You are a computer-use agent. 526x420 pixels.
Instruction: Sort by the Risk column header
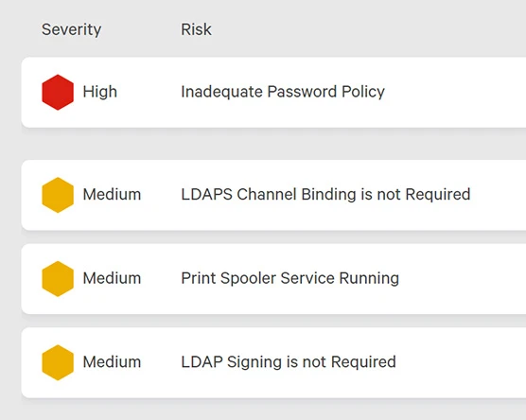click(x=196, y=29)
